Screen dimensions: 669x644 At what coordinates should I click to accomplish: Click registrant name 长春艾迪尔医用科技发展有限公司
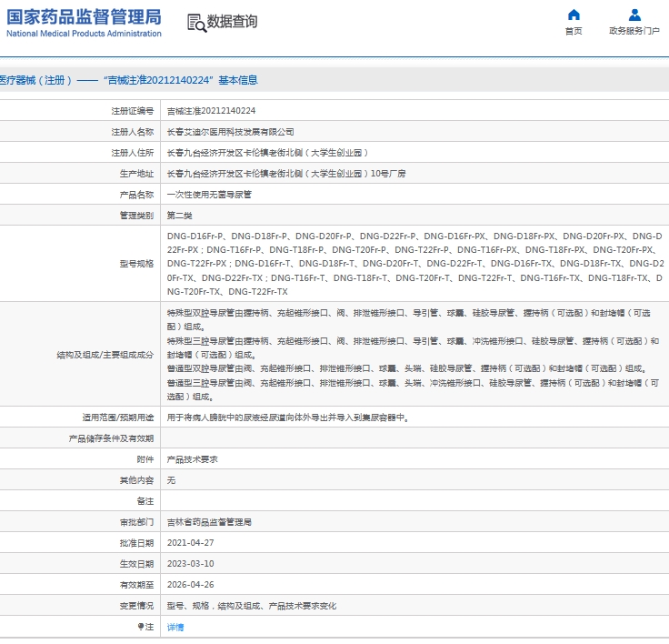(x=230, y=132)
